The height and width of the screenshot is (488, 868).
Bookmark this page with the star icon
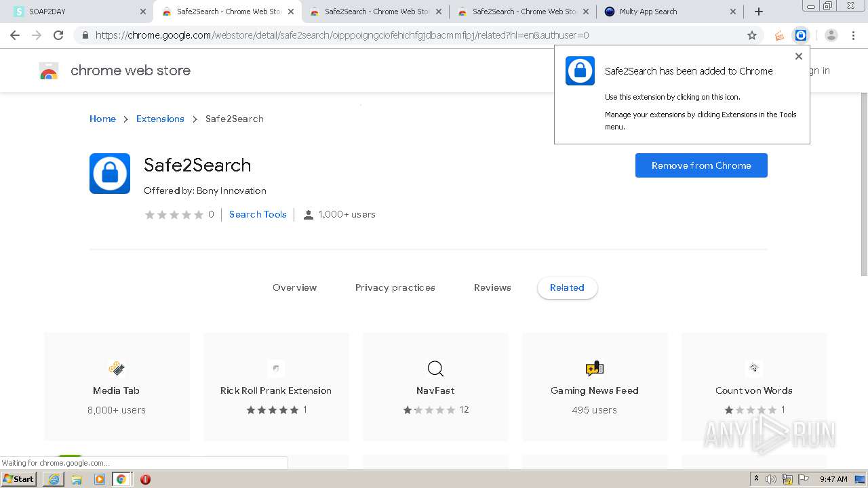[x=752, y=35]
